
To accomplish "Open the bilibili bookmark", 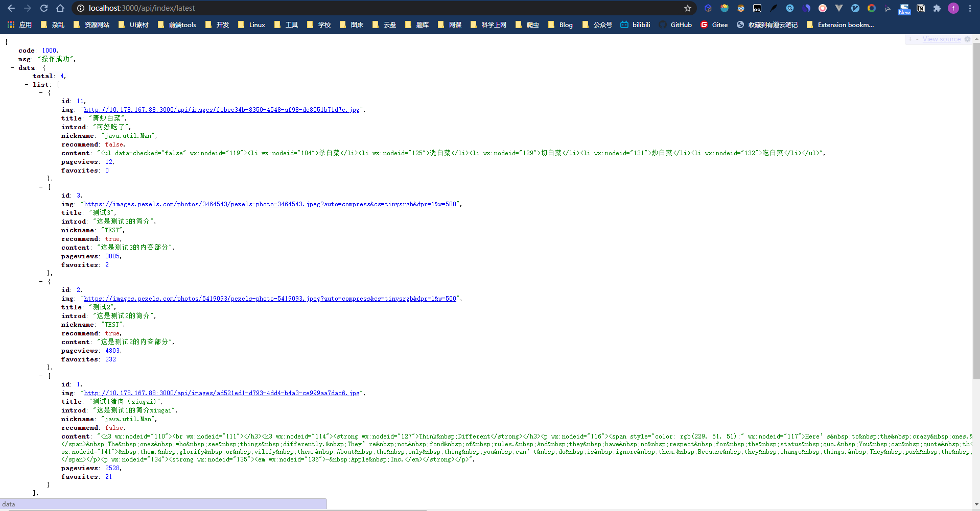I will pyautogui.click(x=635, y=25).
